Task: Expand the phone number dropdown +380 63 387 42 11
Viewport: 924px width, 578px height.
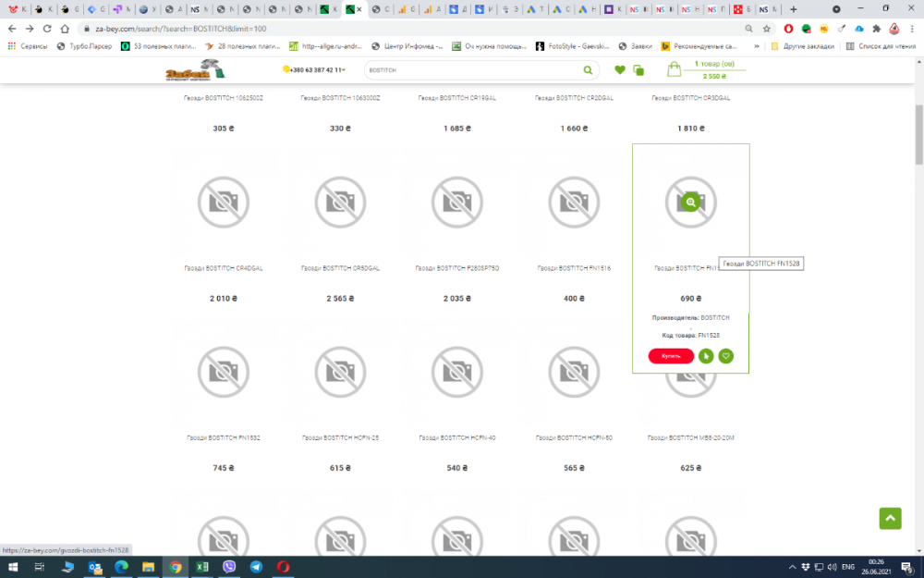Action: click(314, 69)
